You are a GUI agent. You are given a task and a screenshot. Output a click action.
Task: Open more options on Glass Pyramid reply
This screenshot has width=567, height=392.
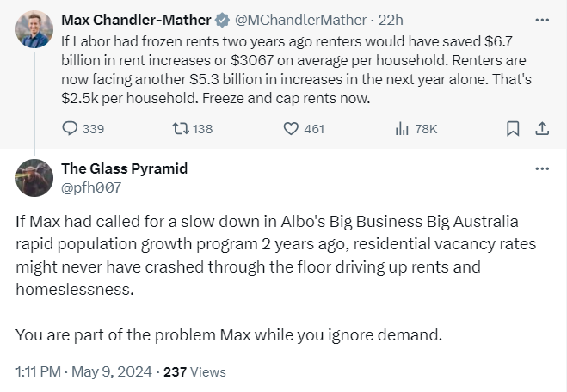[542, 168]
